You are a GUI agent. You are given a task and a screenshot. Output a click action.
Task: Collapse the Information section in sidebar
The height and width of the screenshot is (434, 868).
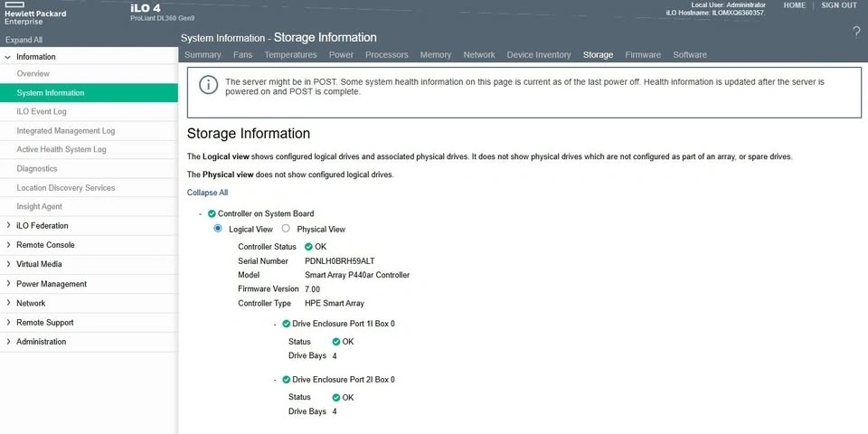coord(8,56)
